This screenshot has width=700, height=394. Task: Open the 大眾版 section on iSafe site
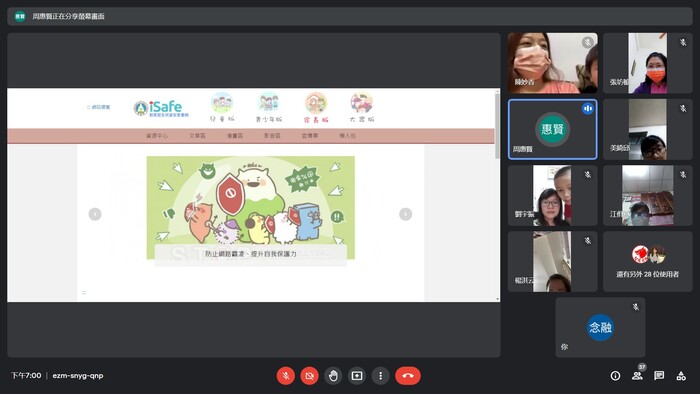[x=362, y=107]
